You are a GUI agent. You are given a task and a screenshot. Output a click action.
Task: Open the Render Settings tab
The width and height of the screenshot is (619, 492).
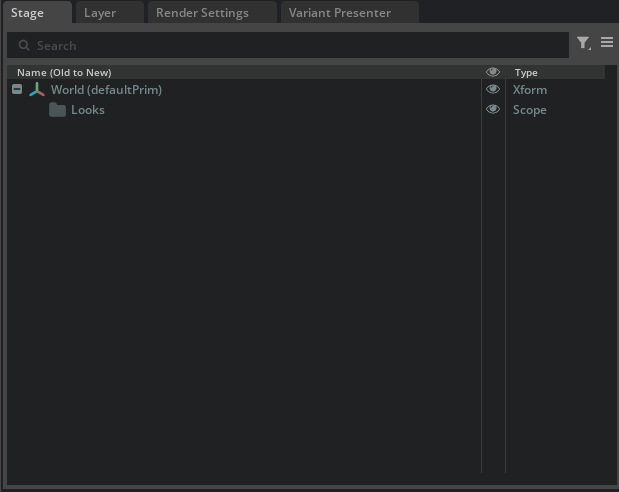[x=201, y=13]
